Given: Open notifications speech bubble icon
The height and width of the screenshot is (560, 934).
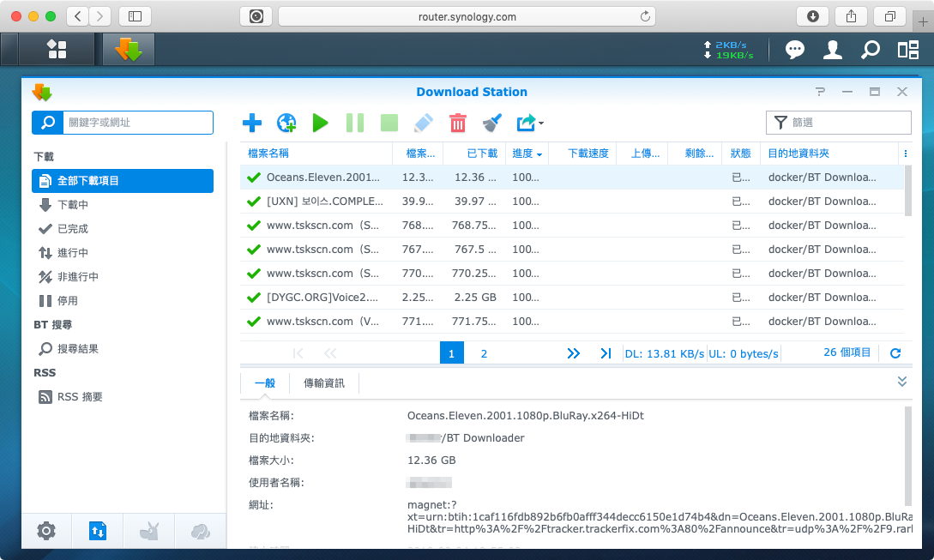Looking at the screenshot, I should point(794,50).
